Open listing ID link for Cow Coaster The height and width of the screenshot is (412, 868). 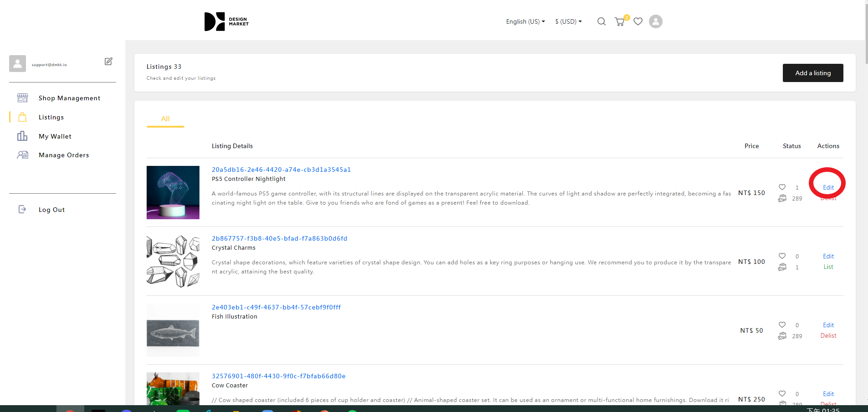278,376
